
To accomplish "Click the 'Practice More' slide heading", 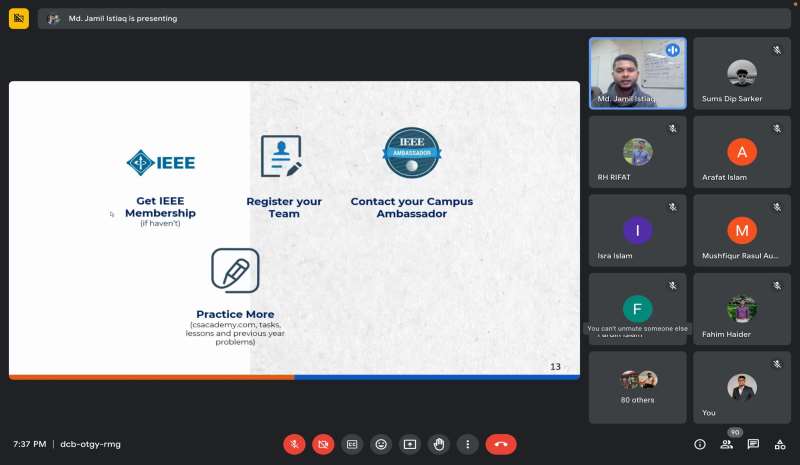I will [x=235, y=314].
